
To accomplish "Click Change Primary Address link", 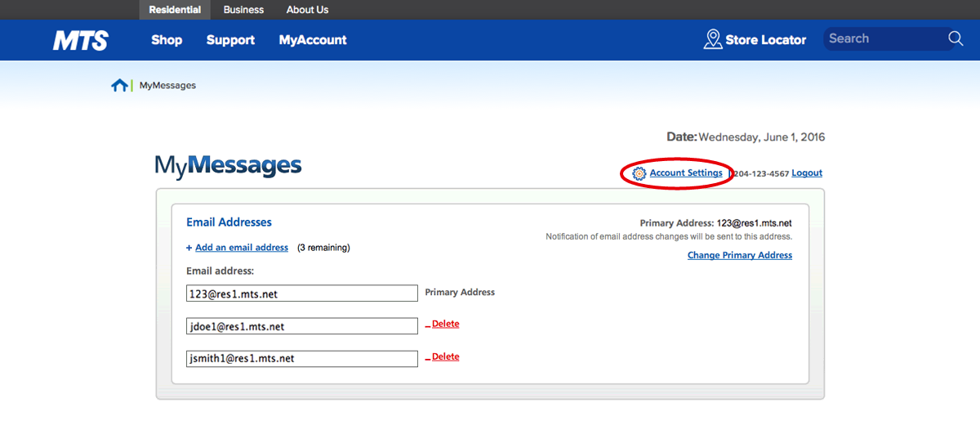I will (x=740, y=255).
